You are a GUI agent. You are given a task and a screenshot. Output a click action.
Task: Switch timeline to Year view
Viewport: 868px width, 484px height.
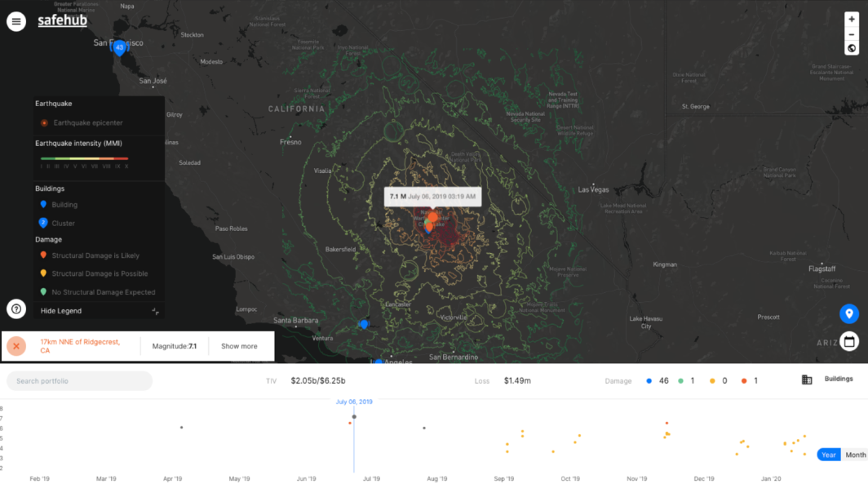pyautogui.click(x=829, y=455)
